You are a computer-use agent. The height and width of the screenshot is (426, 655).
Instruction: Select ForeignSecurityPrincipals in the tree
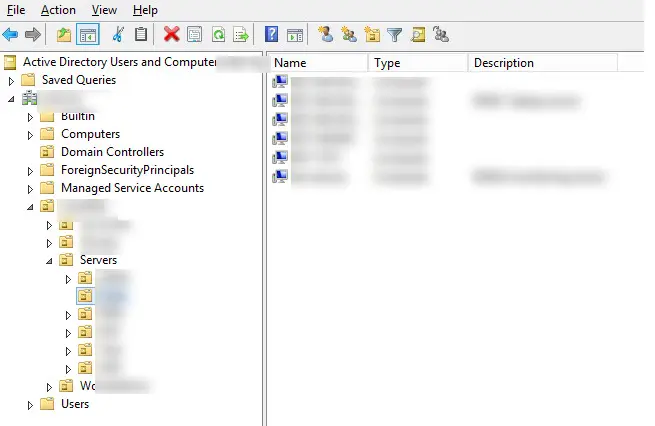click(x=127, y=170)
